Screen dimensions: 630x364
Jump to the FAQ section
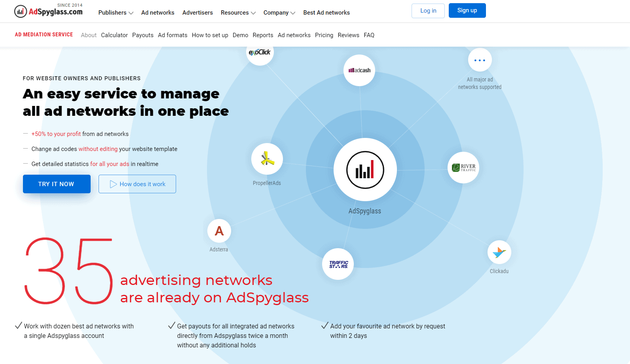369,35
